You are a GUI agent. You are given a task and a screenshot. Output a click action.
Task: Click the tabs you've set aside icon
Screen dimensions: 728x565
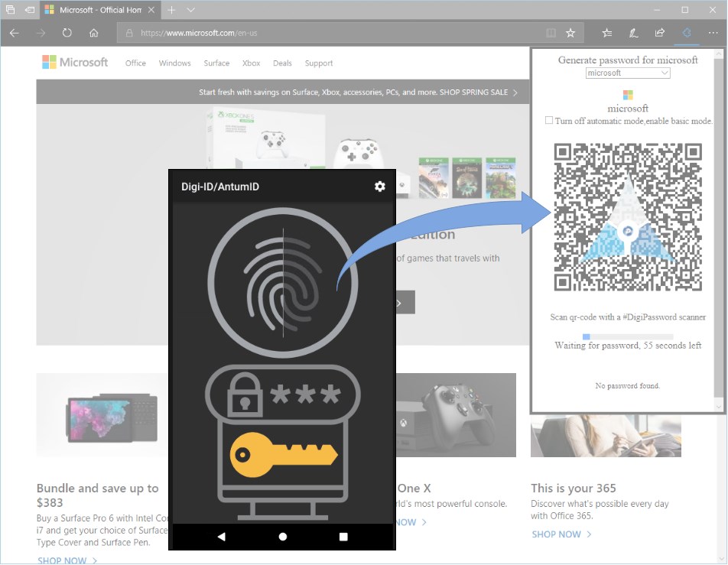(10, 10)
